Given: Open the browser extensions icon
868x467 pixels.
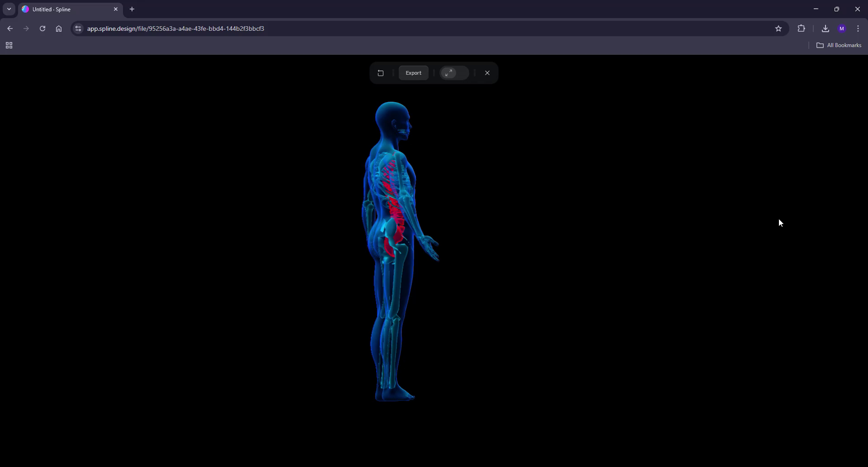Looking at the screenshot, I should point(802,28).
